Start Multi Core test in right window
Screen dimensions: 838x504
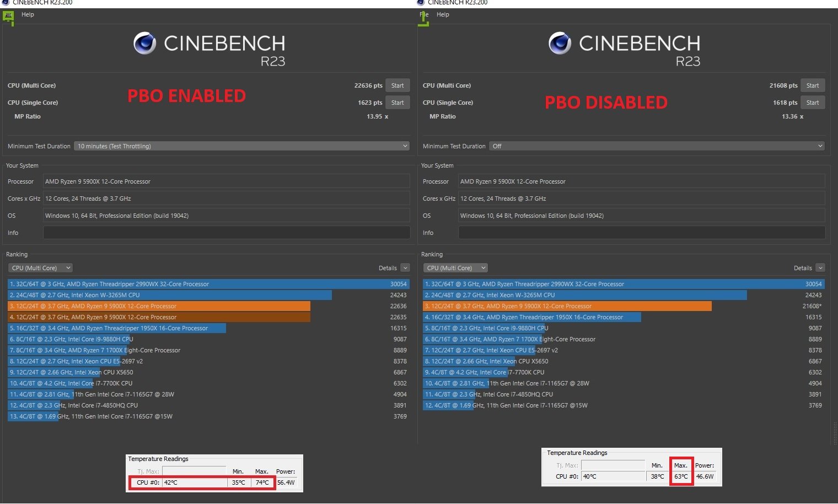pyautogui.click(x=813, y=85)
